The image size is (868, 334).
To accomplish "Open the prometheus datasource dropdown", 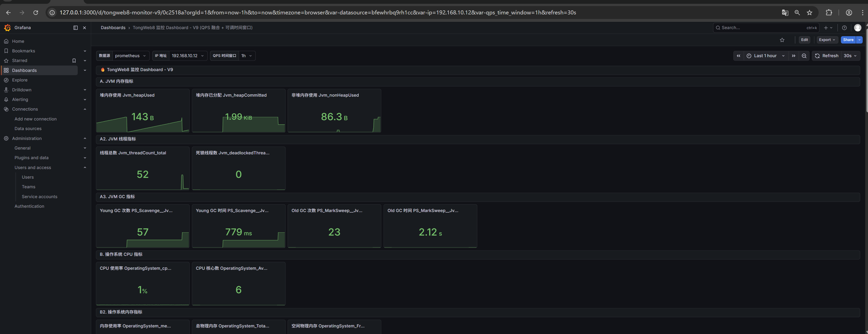I will point(130,56).
